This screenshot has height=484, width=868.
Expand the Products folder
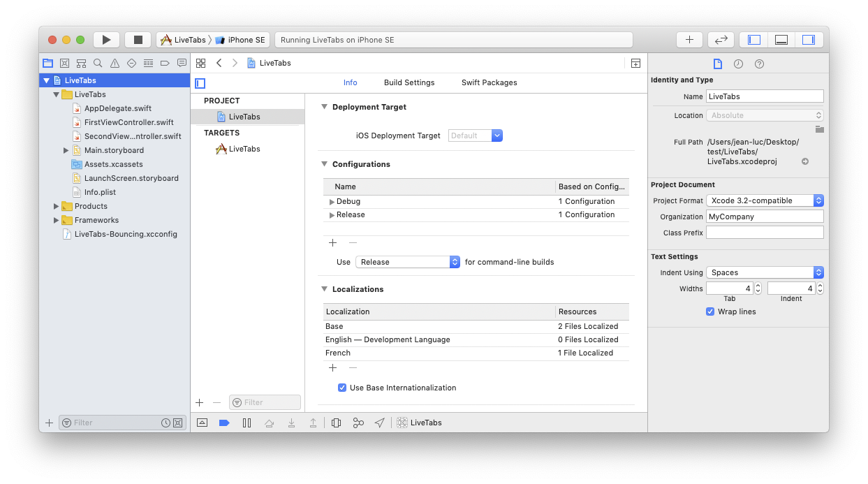click(57, 206)
